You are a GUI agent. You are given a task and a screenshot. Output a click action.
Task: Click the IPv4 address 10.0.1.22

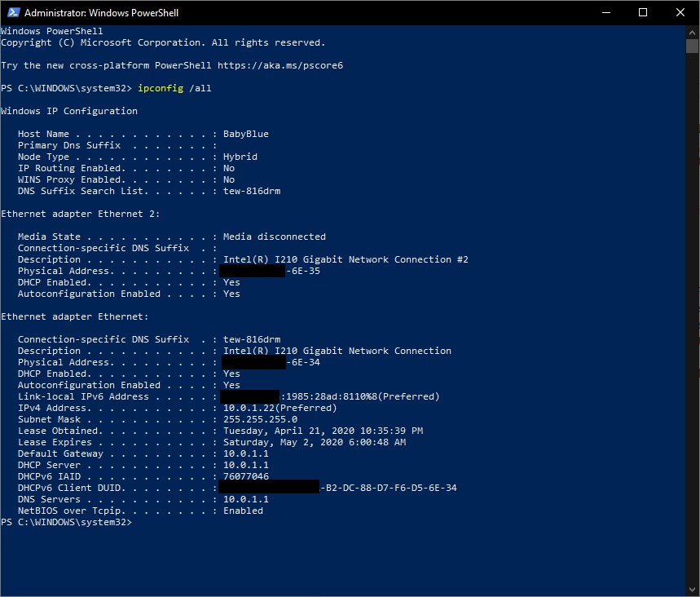pos(251,408)
